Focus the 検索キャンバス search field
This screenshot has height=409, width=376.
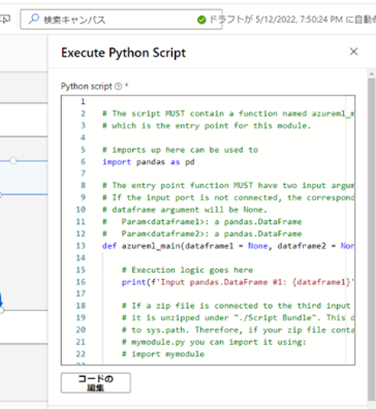tap(121, 19)
